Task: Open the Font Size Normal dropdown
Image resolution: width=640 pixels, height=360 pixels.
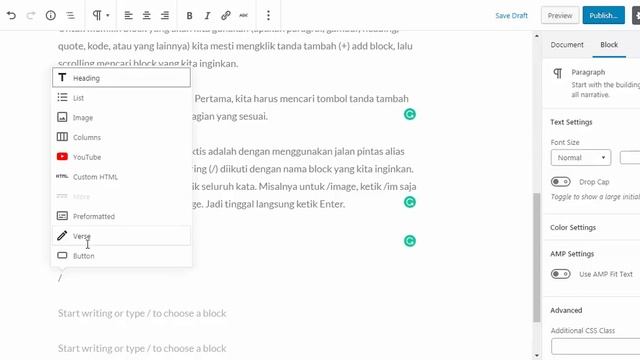Action: (581, 158)
